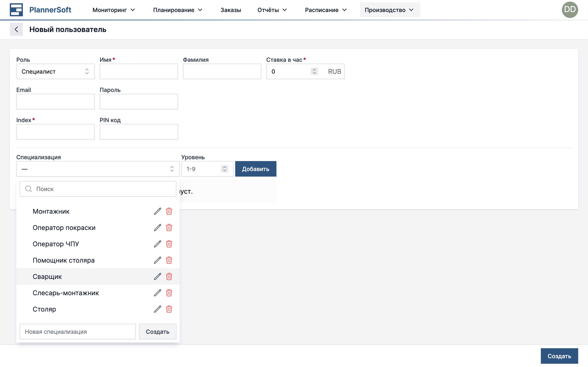Click Создать next to Новая специализация field
Screen dimensions: 588x367
tap(157, 332)
